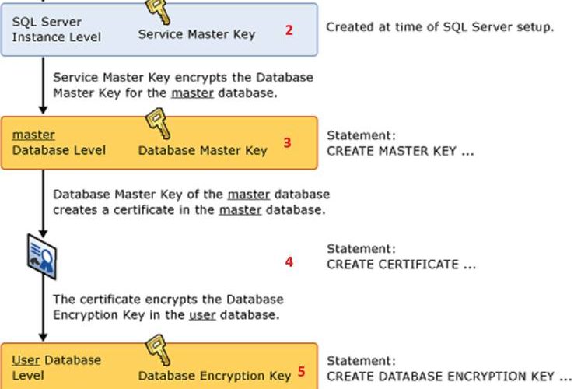Image resolution: width=588 pixels, height=389 pixels.
Task: Click the red number 4 marker
Action: click(289, 262)
